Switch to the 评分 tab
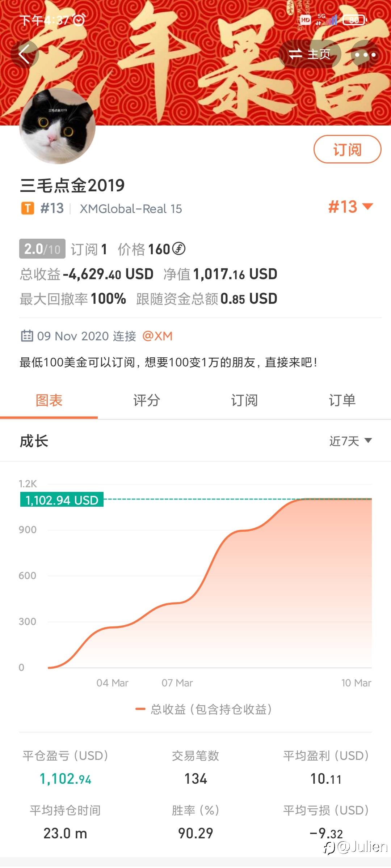Viewport: 391px width, 868px height. pos(147,400)
